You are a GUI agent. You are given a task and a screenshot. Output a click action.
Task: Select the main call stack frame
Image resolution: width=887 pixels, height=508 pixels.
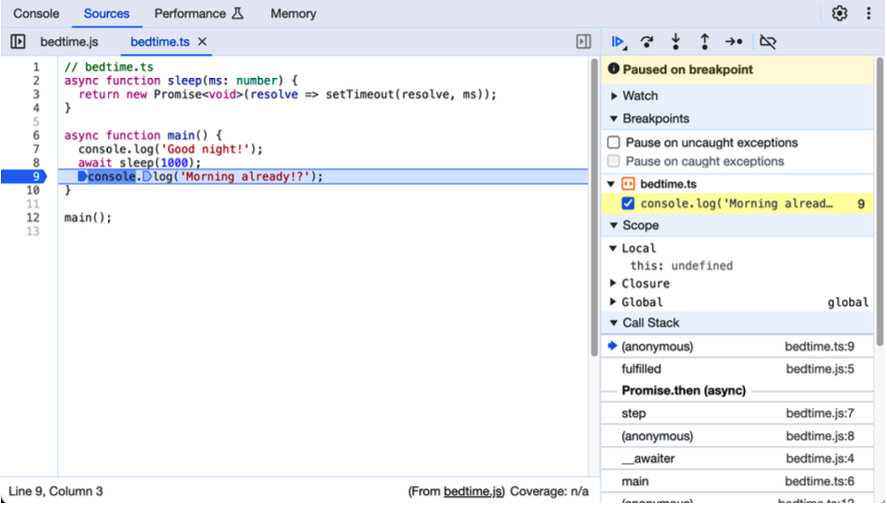737,481
